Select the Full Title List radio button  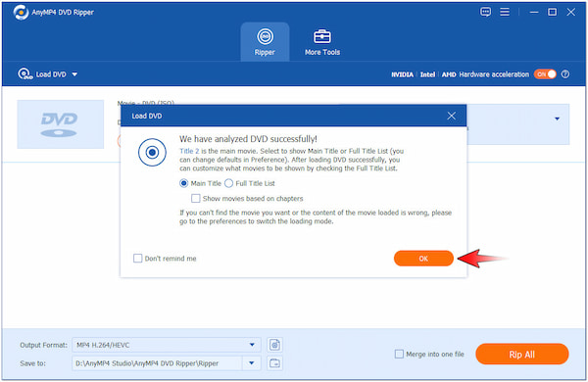tap(228, 183)
